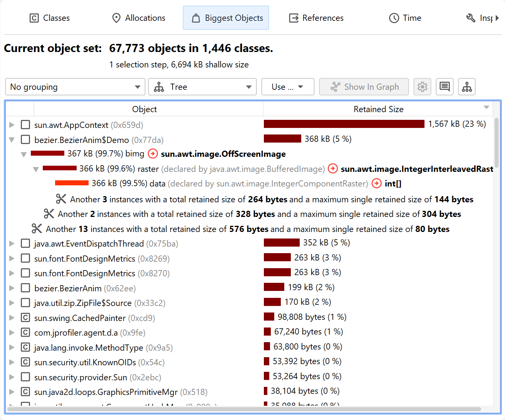This screenshot has height=420, width=505.
Task: Click the comment view icon in toolbar
Action: click(x=445, y=87)
